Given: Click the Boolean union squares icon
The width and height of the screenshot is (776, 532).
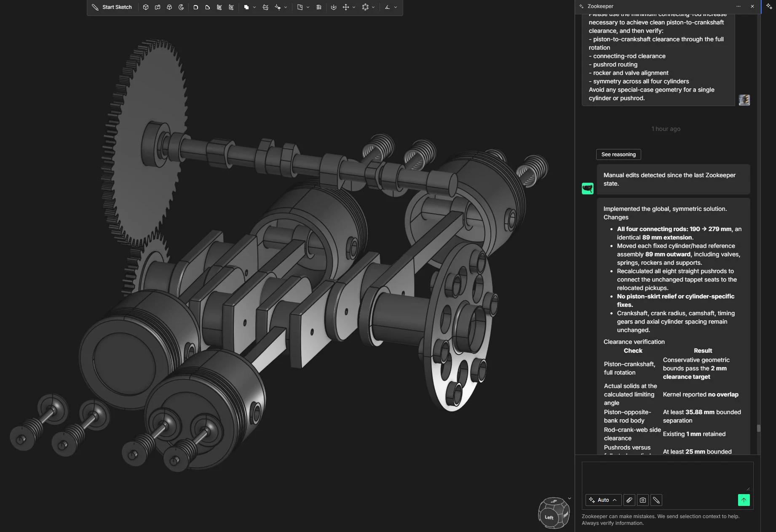Looking at the screenshot, I should (246, 7).
